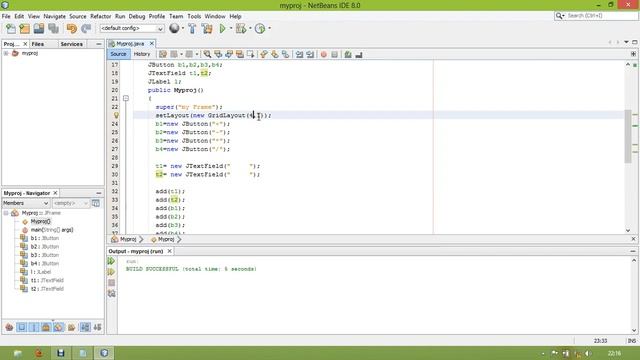The image size is (640, 360).
Task: Open the default config dropdown
Action: 132,28
